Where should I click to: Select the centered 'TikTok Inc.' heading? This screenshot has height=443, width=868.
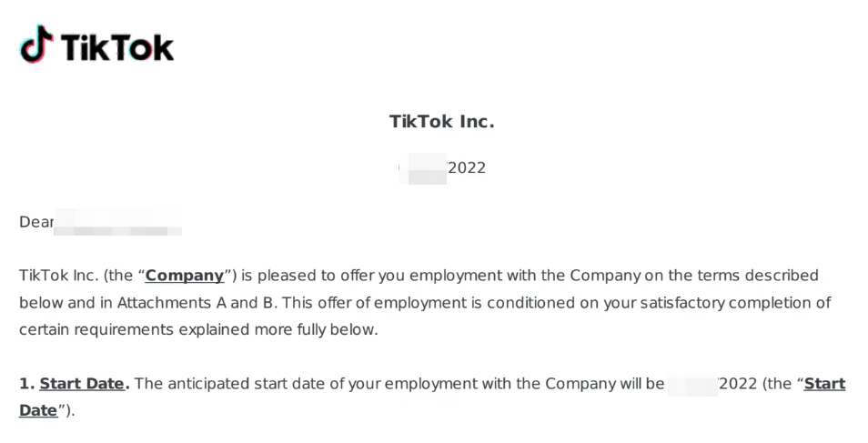tap(442, 121)
